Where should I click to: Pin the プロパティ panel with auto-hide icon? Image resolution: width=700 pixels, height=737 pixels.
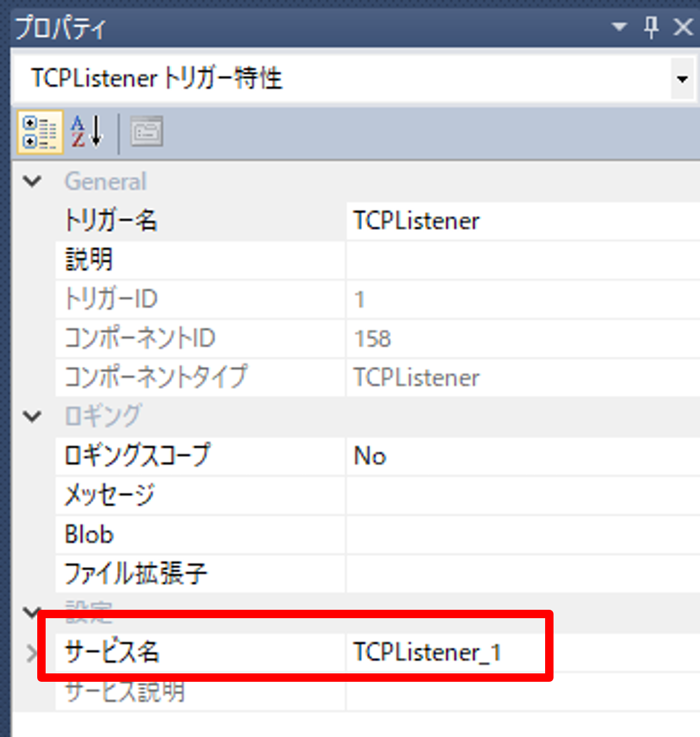(x=651, y=27)
